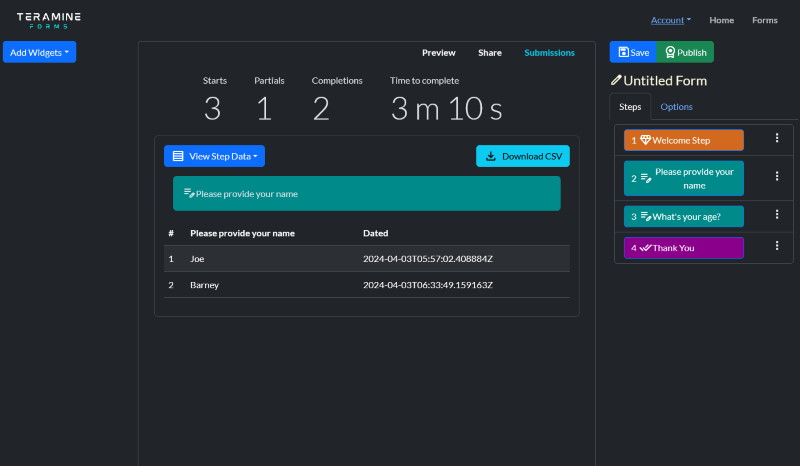Image resolution: width=800 pixels, height=466 pixels.
Task: Select the Barney row name cell
Action: [x=204, y=285]
